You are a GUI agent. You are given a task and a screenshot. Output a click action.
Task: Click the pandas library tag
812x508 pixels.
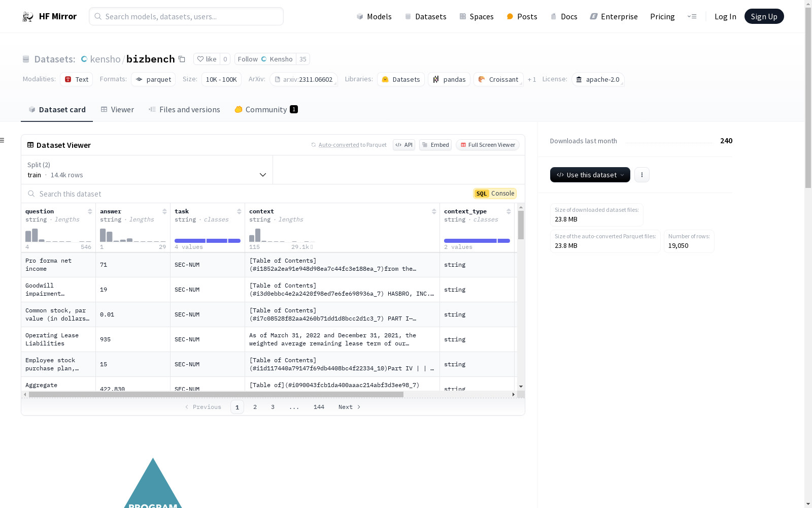coord(449,79)
